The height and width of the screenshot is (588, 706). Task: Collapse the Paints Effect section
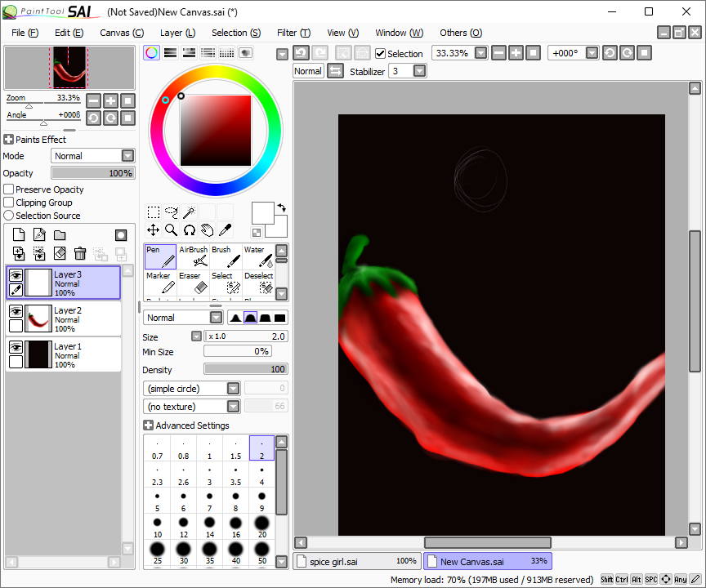click(x=8, y=140)
